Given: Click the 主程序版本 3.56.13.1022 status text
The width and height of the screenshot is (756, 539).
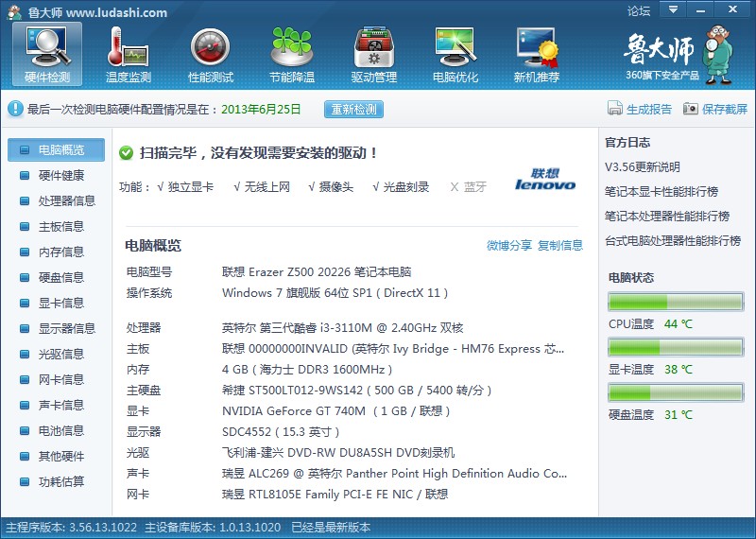Looking at the screenshot, I should pos(72,528).
